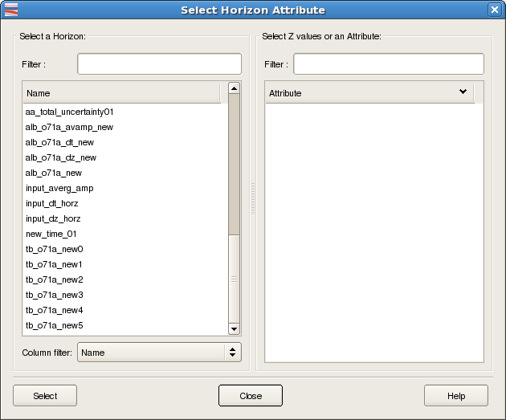506x420 pixels.
Task: Expand the Attribute column header chevron
Action: (x=463, y=92)
